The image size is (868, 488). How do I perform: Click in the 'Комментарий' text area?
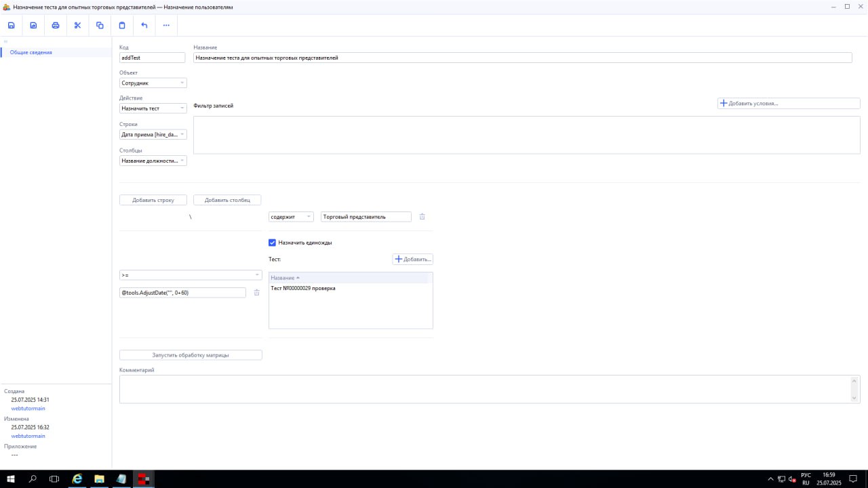(x=485, y=389)
